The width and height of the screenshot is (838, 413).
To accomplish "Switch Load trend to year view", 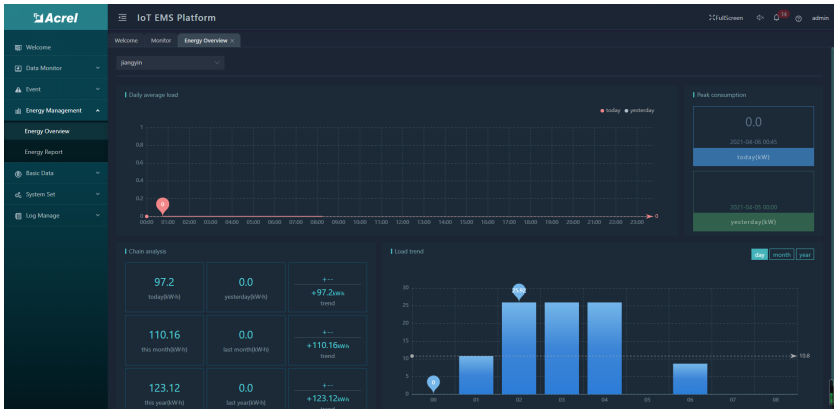I will click(805, 255).
